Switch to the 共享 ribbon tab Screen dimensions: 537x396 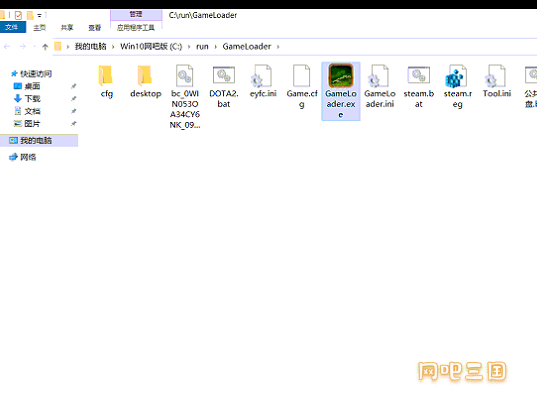[x=67, y=27]
